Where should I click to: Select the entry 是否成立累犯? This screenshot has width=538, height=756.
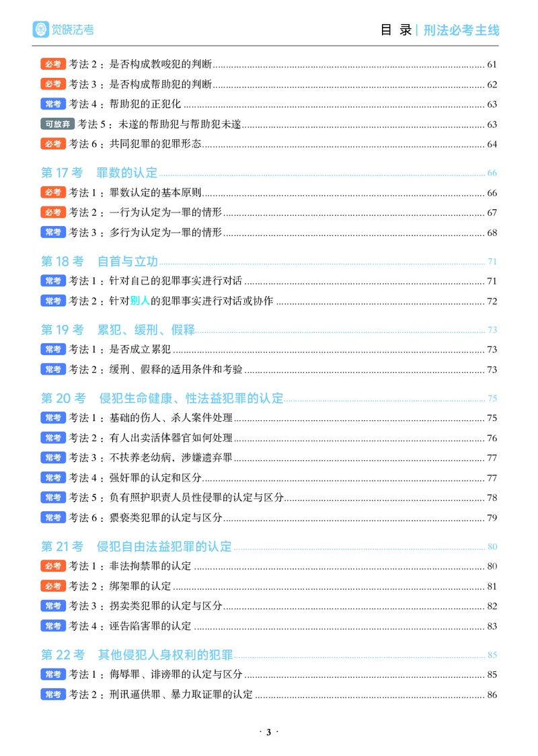pos(140,350)
